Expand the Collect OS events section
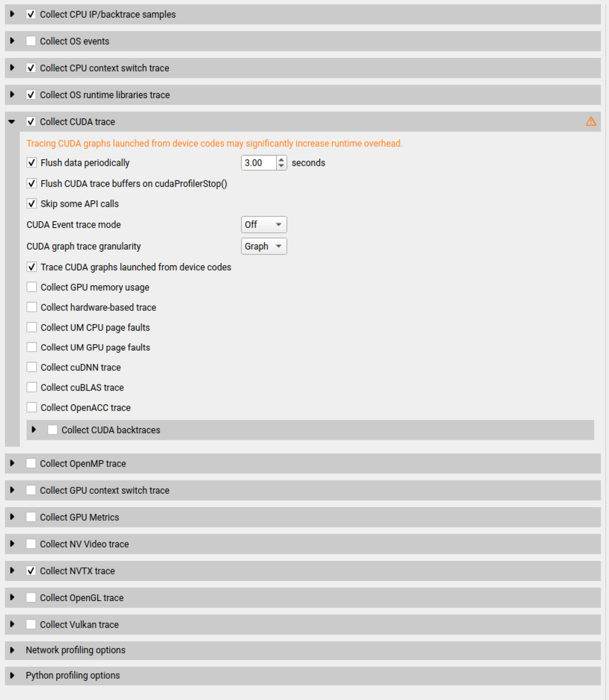Screen dimensions: 609x700 [x=11, y=41]
